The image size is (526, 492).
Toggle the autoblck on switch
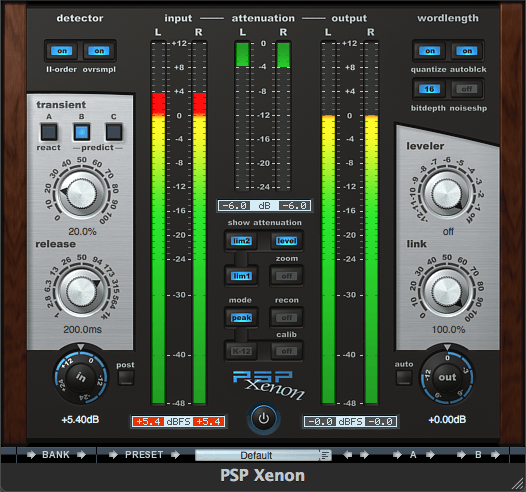[467, 51]
